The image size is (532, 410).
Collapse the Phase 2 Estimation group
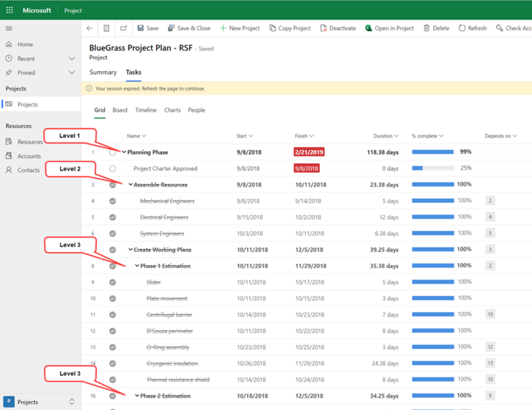[x=137, y=396]
